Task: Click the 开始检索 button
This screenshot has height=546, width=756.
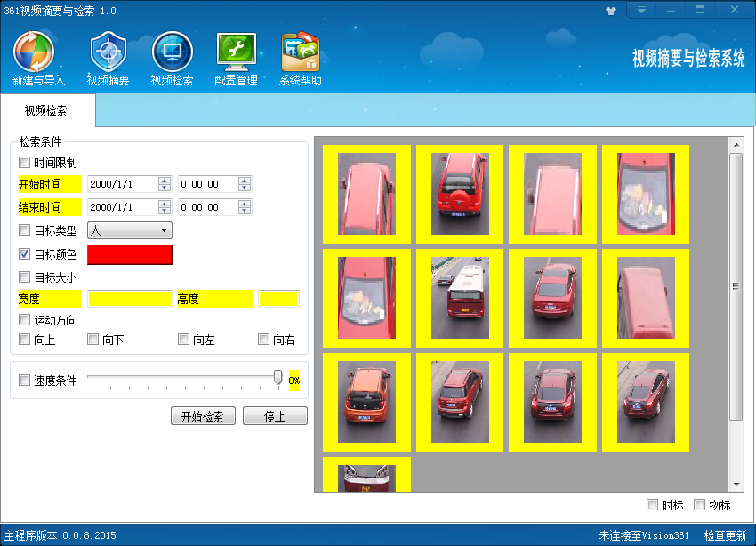Action: point(203,416)
